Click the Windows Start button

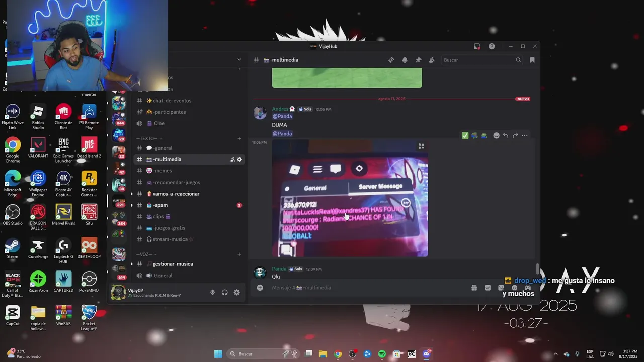[218, 354]
